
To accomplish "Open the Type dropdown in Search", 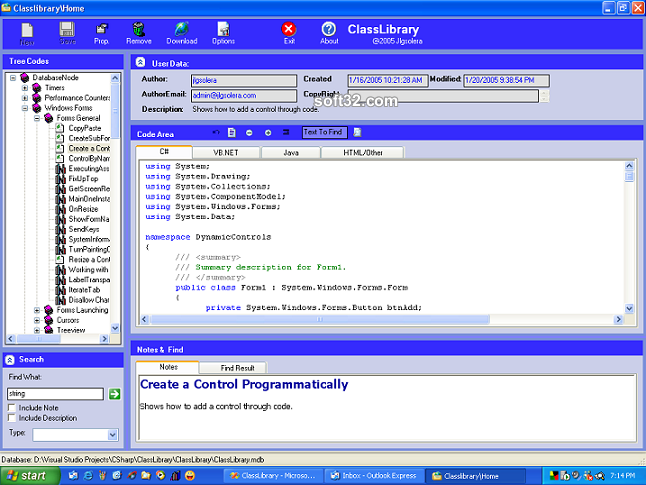I will (112, 435).
